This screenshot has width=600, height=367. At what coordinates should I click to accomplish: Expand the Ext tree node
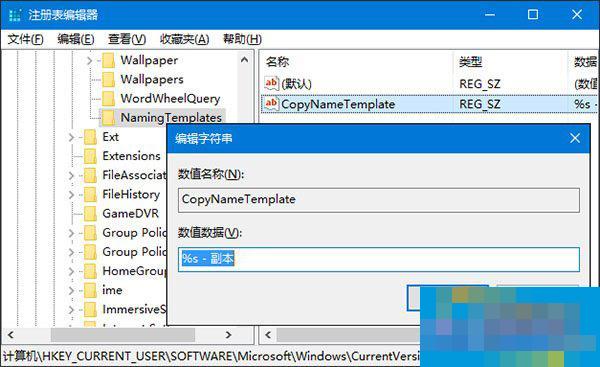point(71,137)
